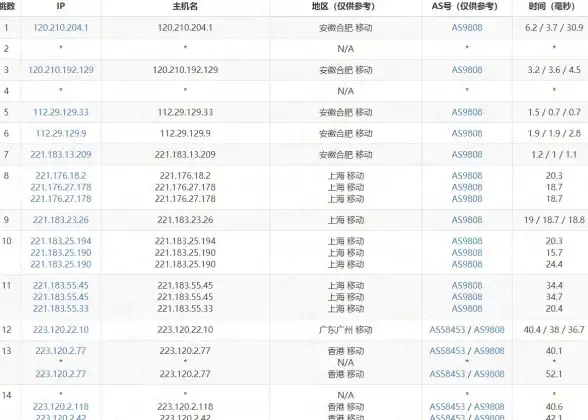Open the 221.176.18.2 IP link in hop 8
588x420 pixels.
click(x=61, y=176)
